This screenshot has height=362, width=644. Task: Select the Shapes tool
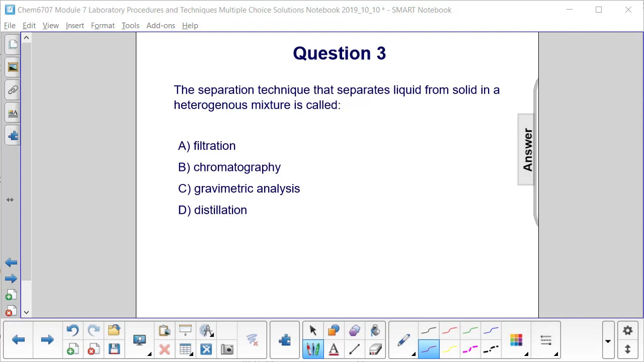(334, 330)
